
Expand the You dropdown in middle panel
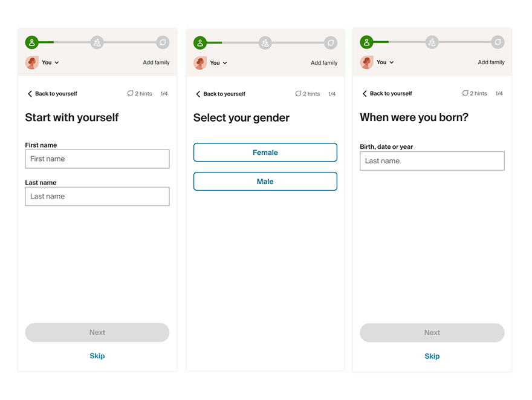coord(219,63)
